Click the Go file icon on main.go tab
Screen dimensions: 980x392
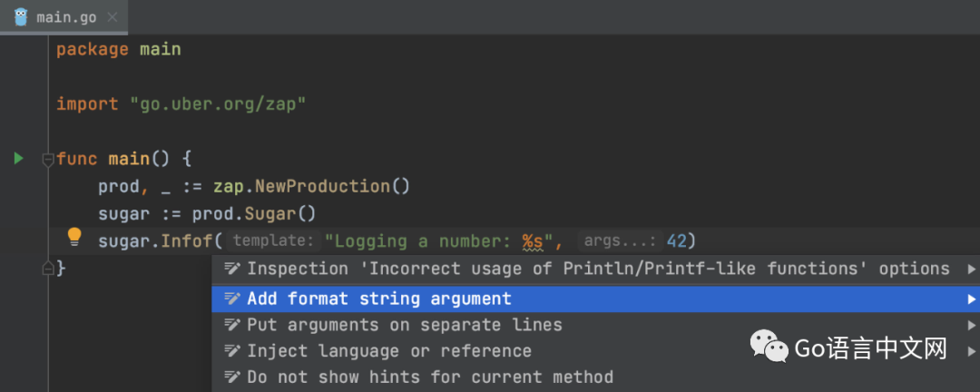click(x=20, y=17)
